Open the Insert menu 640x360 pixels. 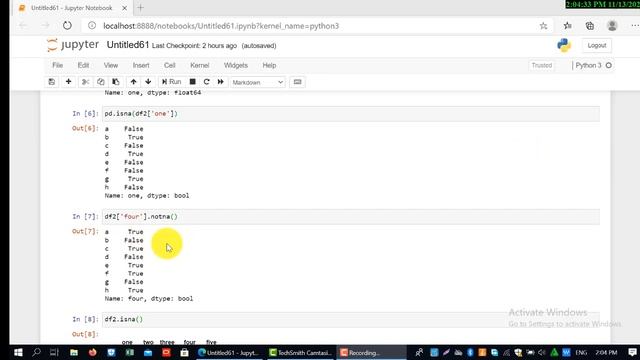coord(141,65)
